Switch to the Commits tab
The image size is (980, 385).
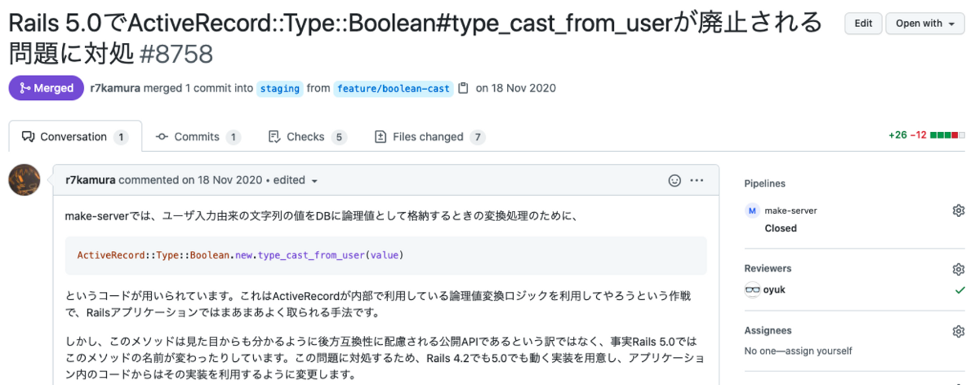coord(198,137)
